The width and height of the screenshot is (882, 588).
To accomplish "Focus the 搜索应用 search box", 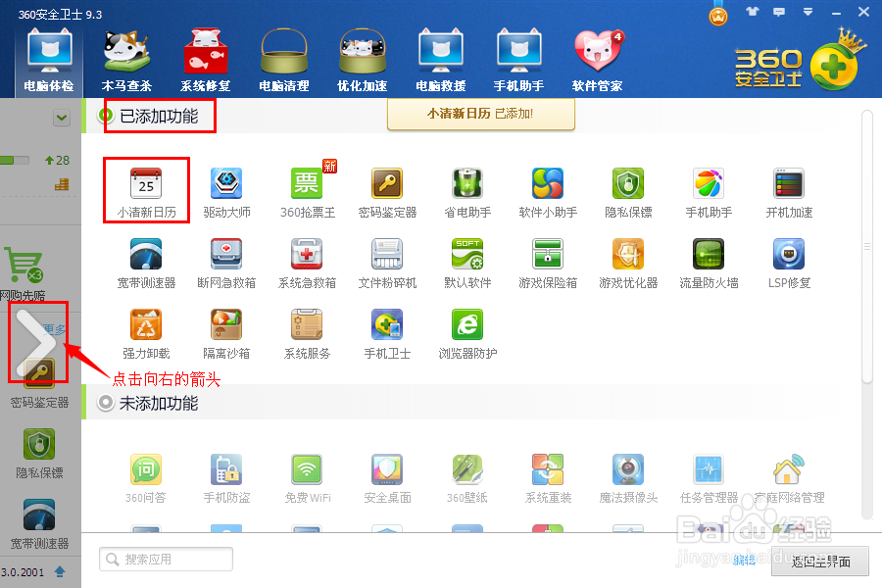I will tap(166, 559).
